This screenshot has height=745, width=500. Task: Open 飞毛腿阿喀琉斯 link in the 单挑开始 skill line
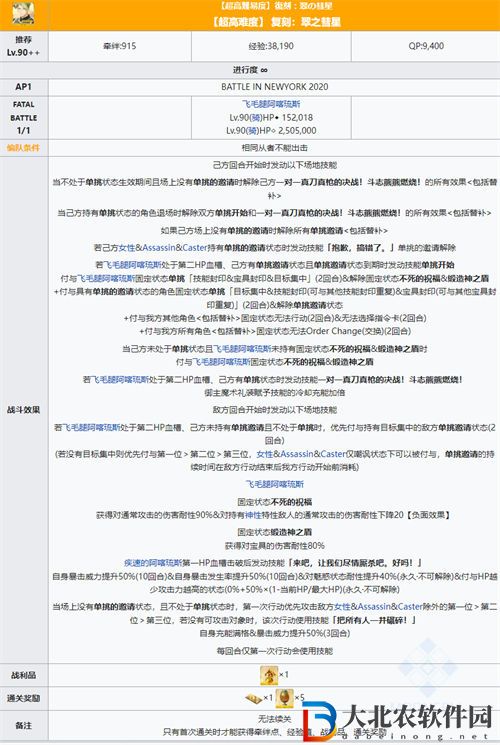(x=133, y=265)
